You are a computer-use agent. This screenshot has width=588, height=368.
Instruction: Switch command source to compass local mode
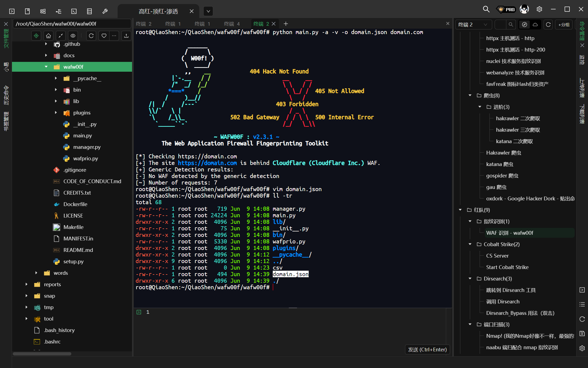(x=525, y=25)
